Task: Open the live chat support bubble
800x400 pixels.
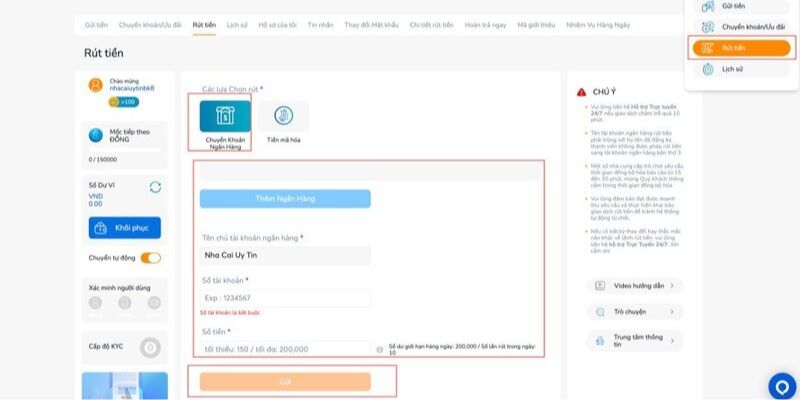Action: point(782,387)
